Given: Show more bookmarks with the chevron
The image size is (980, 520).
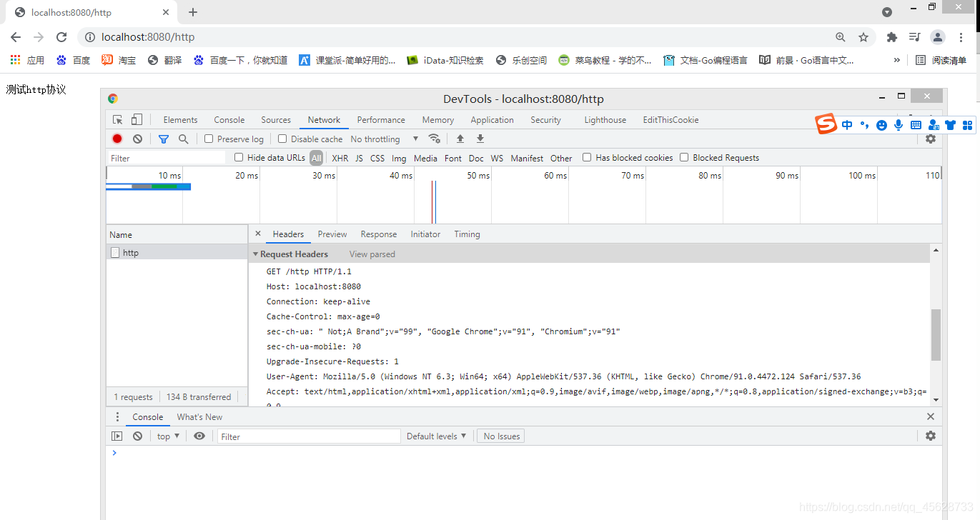Looking at the screenshot, I should point(897,60).
